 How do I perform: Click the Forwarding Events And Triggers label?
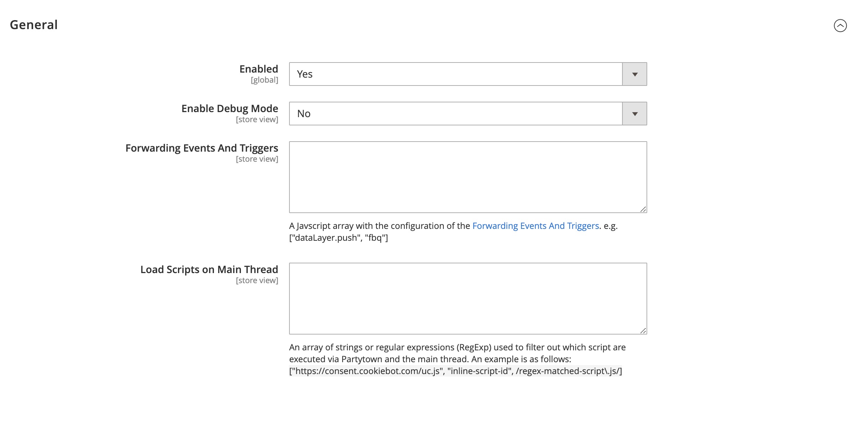[201, 148]
